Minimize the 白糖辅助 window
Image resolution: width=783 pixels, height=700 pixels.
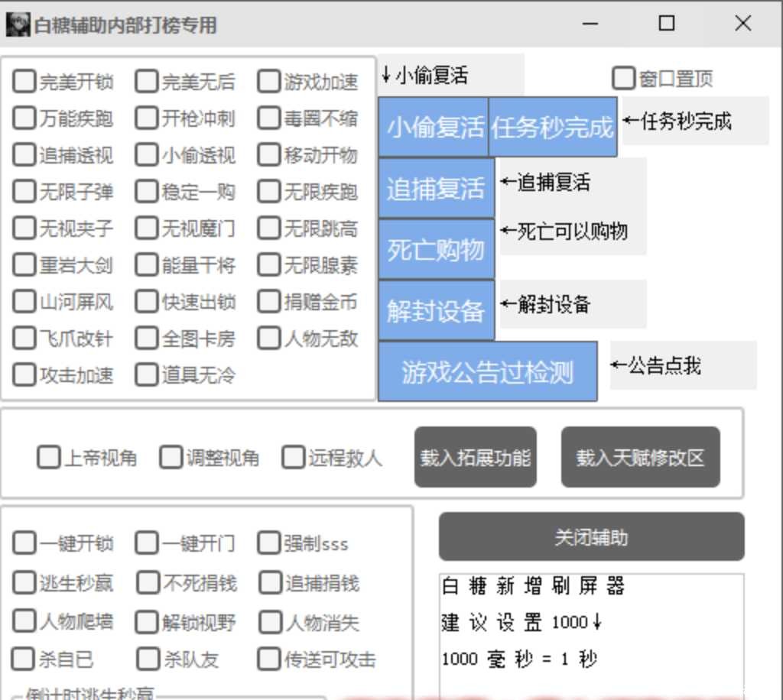590,24
